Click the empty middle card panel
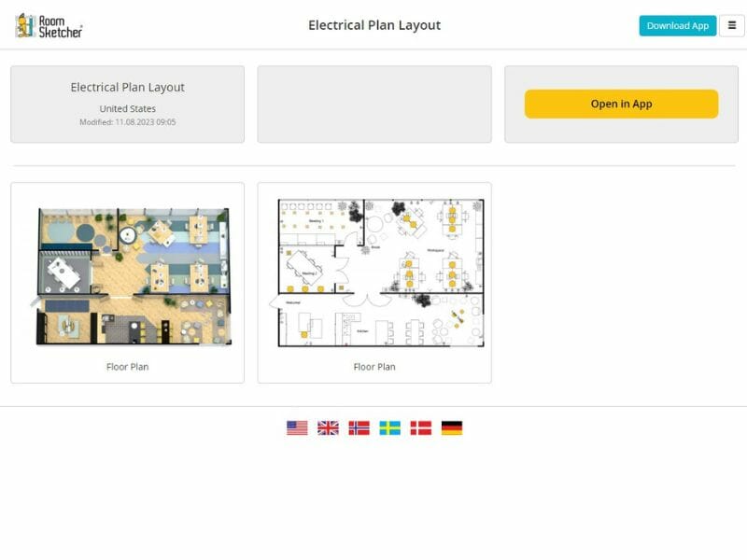The width and height of the screenshot is (747, 560). (373, 103)
